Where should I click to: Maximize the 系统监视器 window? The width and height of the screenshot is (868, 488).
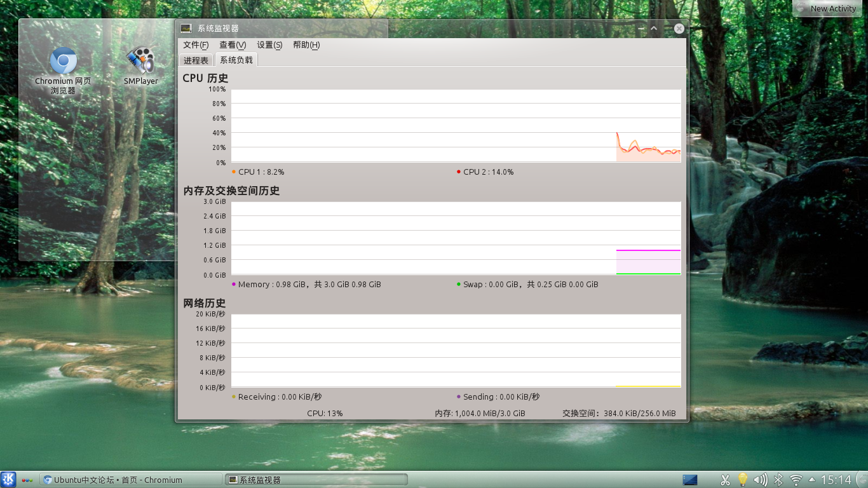tap(654, 29)
